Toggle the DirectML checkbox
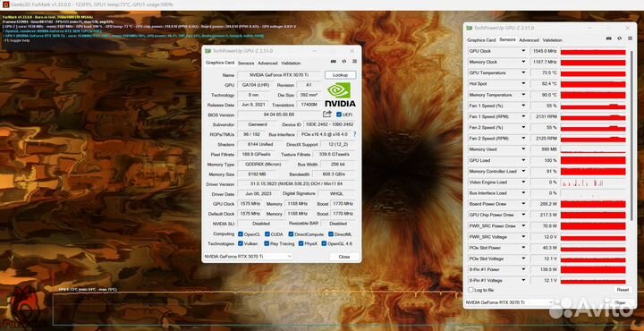The image size is (644, 331). pyautogui.click(x=331, y=234)
